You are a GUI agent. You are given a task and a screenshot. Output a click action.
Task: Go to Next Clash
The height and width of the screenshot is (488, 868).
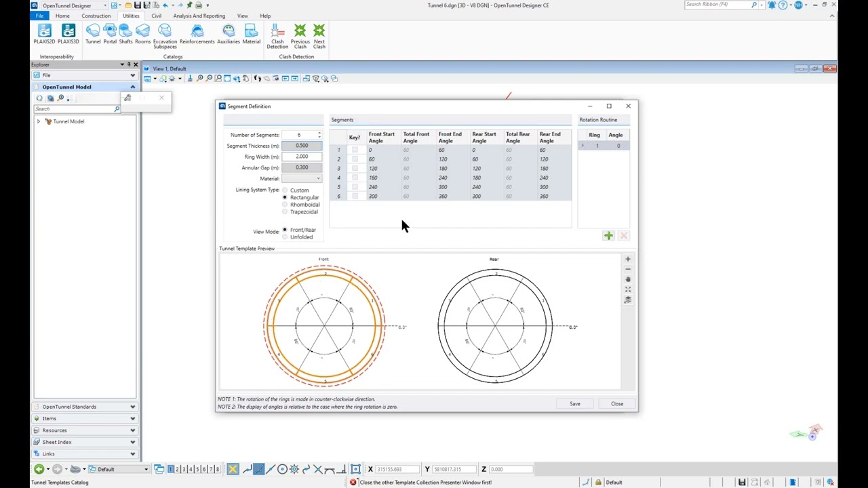click(319, 37)
